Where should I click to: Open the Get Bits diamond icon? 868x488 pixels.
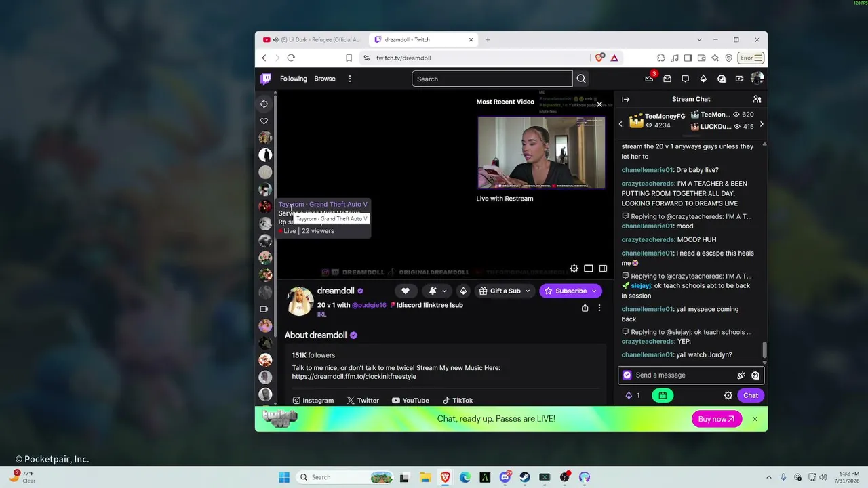coord(703,79)
